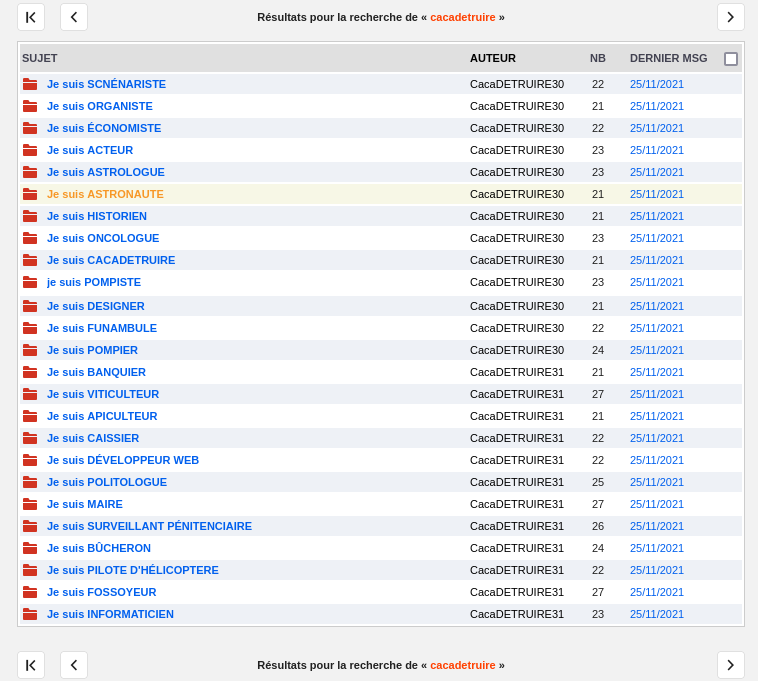Viewport: 758px width, 681px height.
Task: Open last message date for Je suis ACTEUR
Action: (x=657, y=150)
